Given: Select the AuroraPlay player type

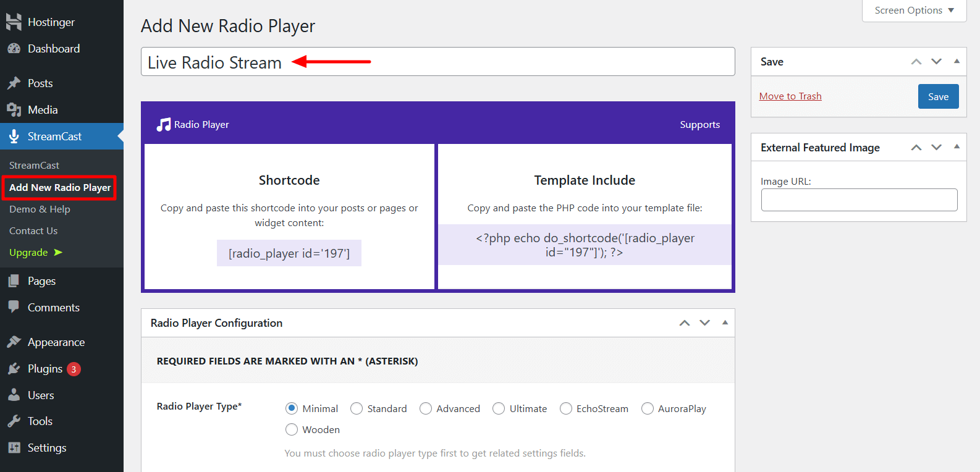Looking at the screenshot, I should click(x=648, y=408).
